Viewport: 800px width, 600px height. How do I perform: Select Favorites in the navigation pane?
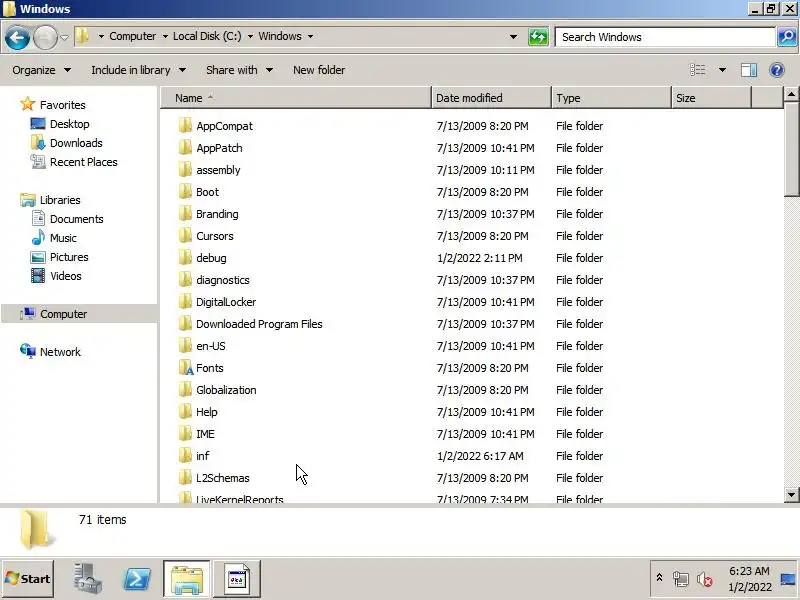click(62, 105)
